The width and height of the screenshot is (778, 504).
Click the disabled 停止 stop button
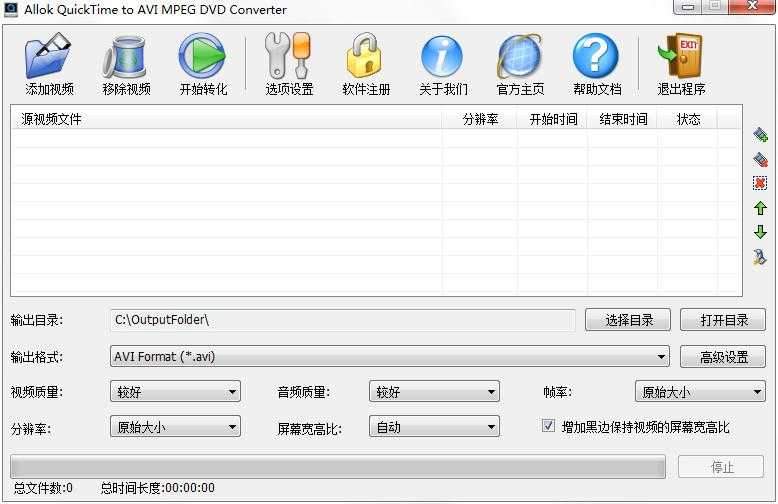click(721, 466)
